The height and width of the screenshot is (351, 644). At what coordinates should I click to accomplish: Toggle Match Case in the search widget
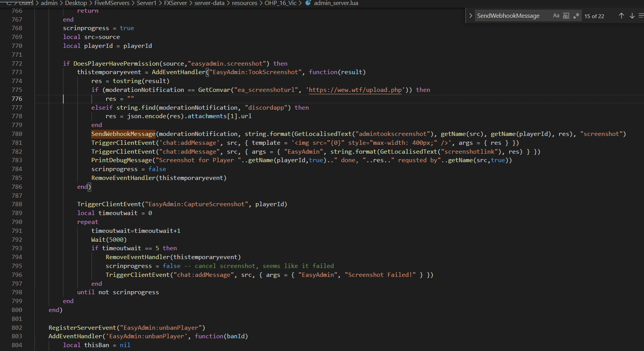tap(556, 15)
